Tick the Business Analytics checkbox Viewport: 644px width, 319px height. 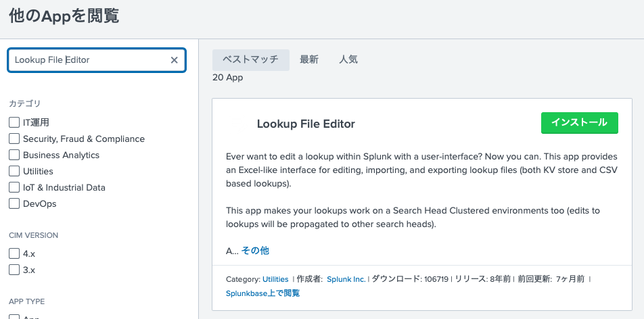(14, 155)
